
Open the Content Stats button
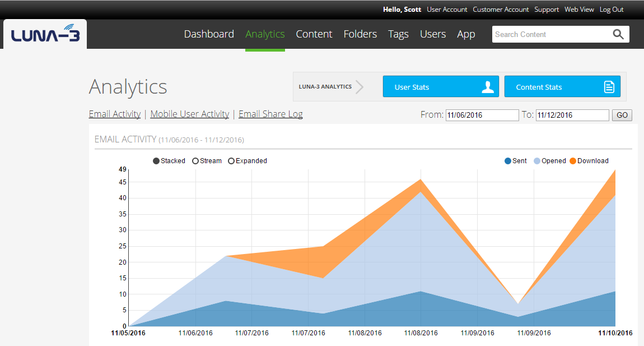tap(562, 86)
